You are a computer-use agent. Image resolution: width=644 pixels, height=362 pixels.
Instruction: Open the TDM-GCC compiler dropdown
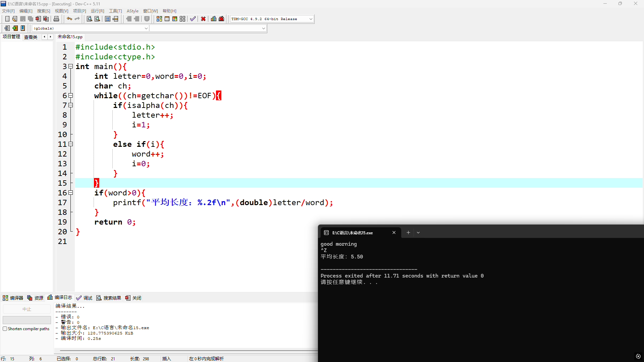(311, 19)
